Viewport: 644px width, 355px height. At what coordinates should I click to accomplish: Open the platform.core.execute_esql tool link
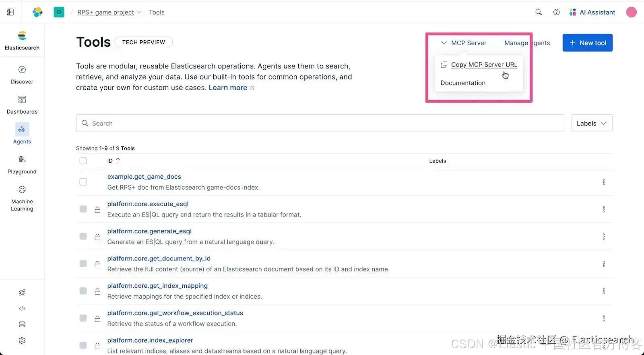[148, 204]
